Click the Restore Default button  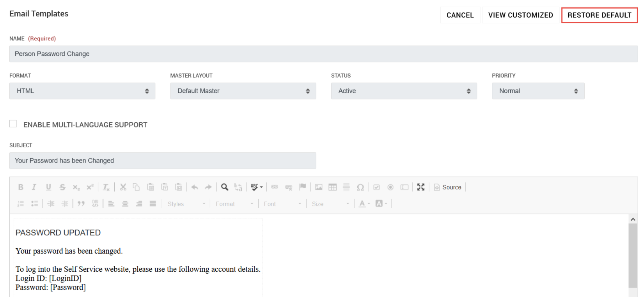pos(599,15)
